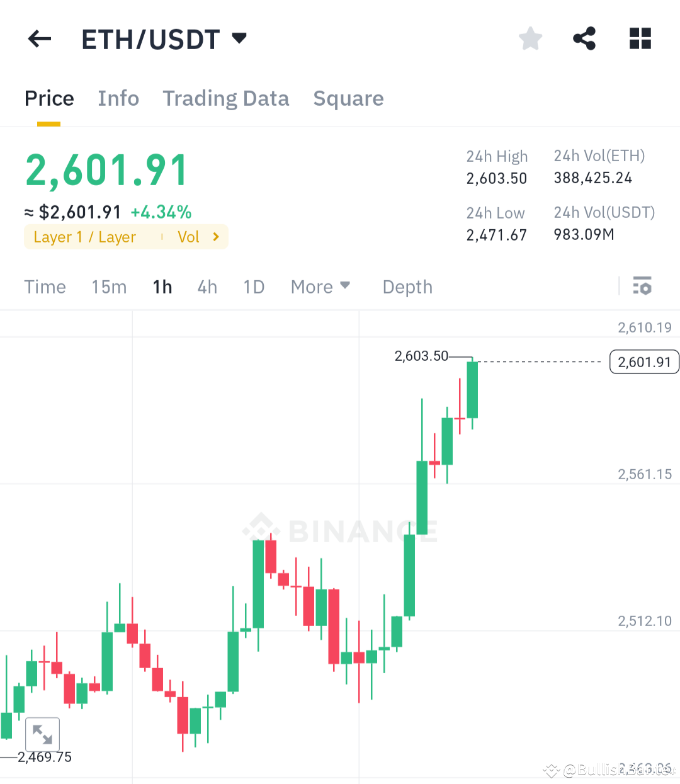This screenshot has height=784, width=680.
Task: Click the 2,601.91 current price label
Action: [643, 361]
